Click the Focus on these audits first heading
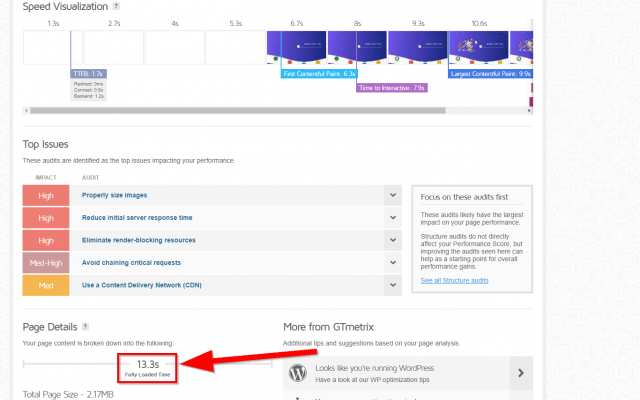The image size is (640, 400). pyautogui.click(x=464, y=197)
